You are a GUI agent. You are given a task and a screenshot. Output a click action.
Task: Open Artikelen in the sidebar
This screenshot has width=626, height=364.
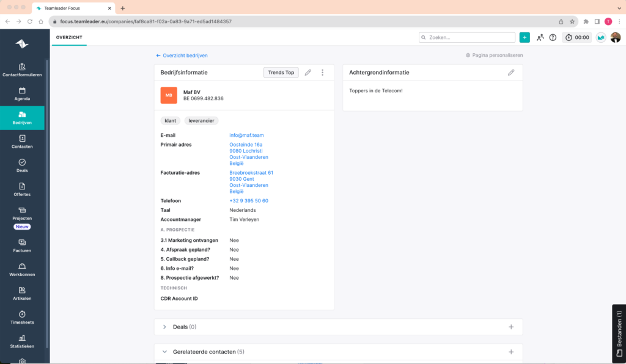[22, 293]
